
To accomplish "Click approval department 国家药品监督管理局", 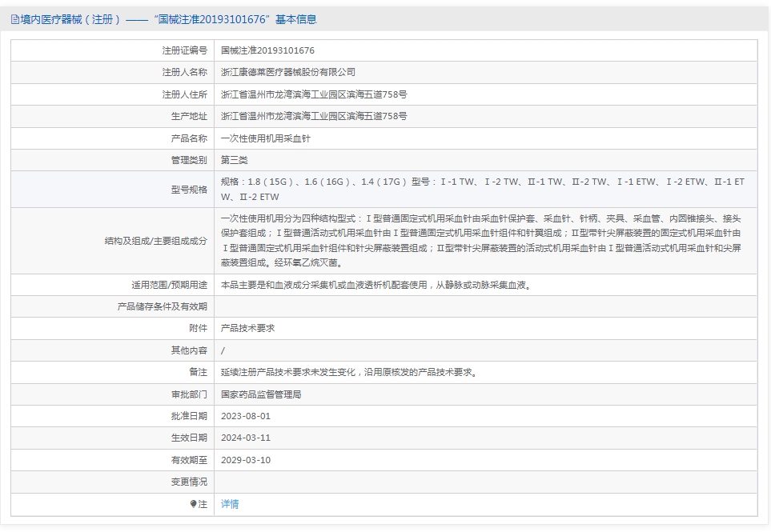I will (261, 394).
